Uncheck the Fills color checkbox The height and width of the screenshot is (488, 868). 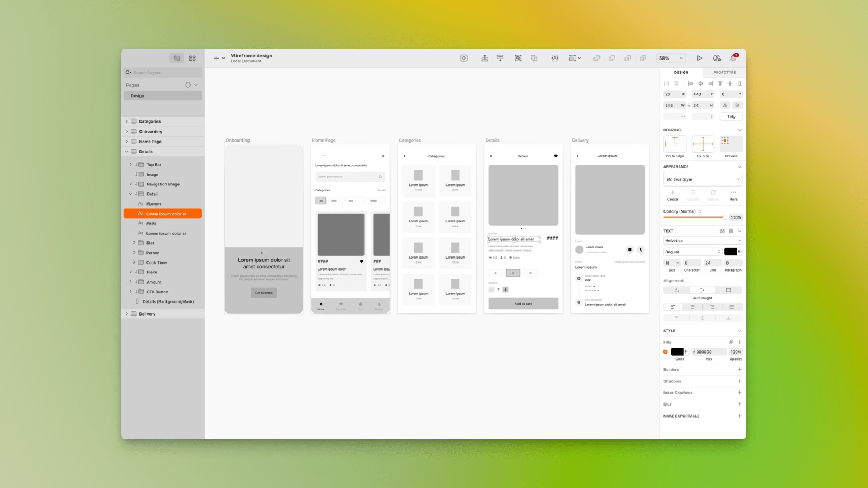pyautogui.click(x=666, y=351)
